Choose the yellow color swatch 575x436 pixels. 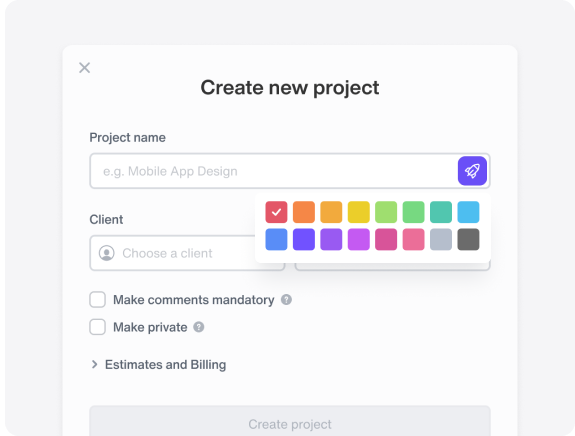(359, 212)
